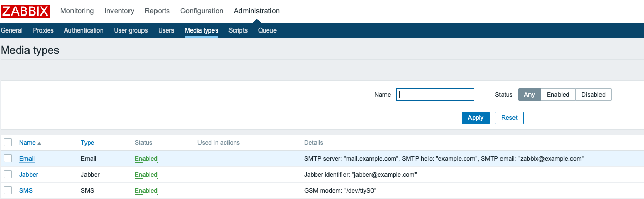The width and height of the screenshot is (644, 199).
Task: Disable Jabber via its Enabled status link
Action: coord(146,175)
